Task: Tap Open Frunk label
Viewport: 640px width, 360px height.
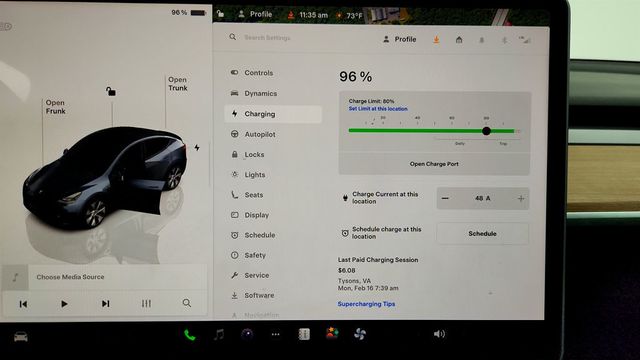Action: click(56, 107)
